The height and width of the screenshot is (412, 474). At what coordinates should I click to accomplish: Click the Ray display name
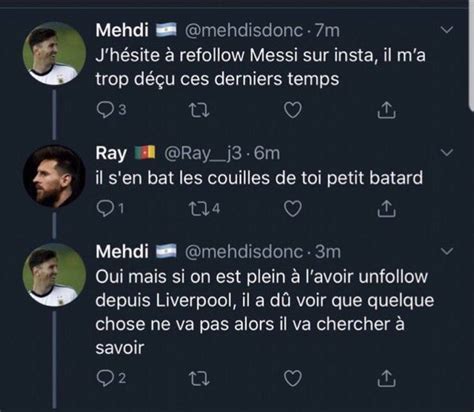[x=111, y=153]
